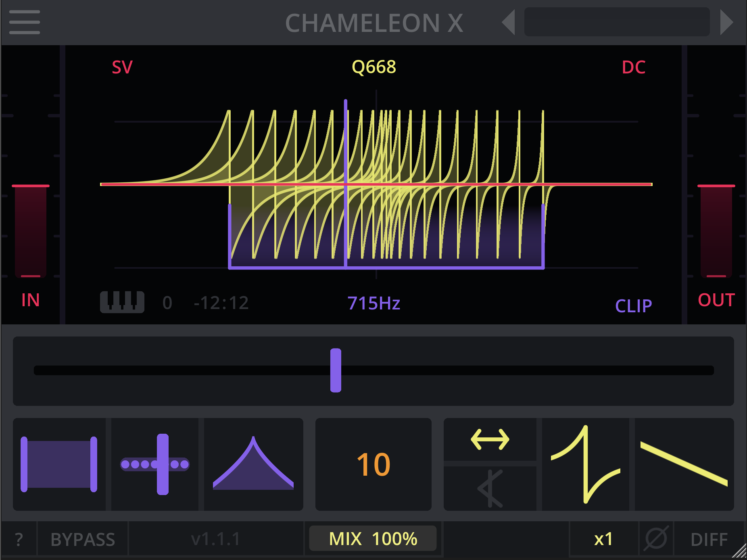Open help with the question mark

click(x=19, y=539)
